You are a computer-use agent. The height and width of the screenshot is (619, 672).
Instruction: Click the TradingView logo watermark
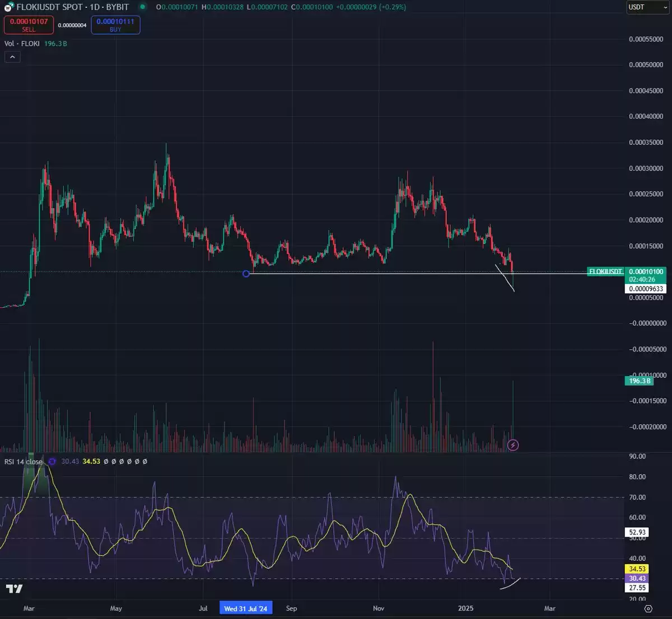pos(14,589)
